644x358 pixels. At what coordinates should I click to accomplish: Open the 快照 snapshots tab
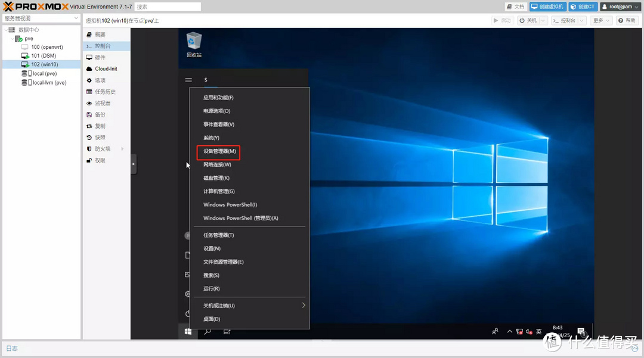(x=107, y=138)
